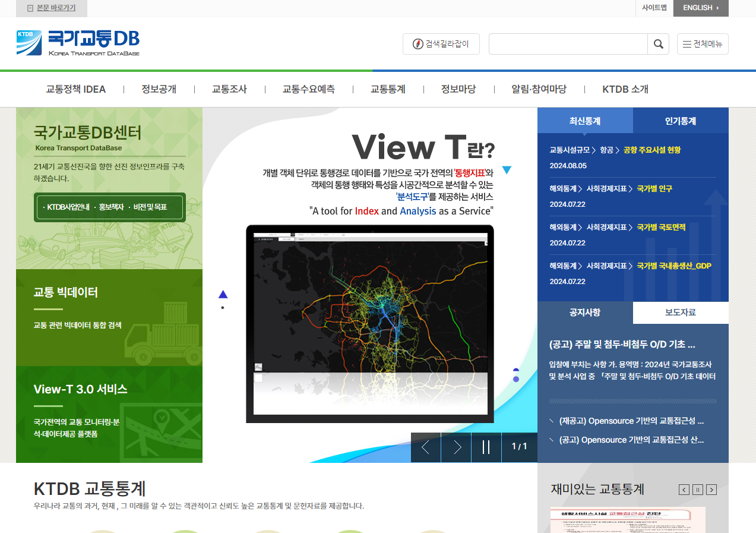Click the 본문 바로가기 skip link
Image resolution: width=756 pixels, height=533 pixels.
pyautogui.click(x=51, y=8)
